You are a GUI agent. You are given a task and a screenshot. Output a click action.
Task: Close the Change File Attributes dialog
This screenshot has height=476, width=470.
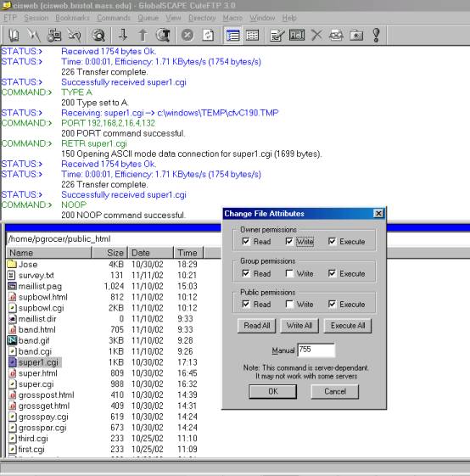[x=378, y=214]
